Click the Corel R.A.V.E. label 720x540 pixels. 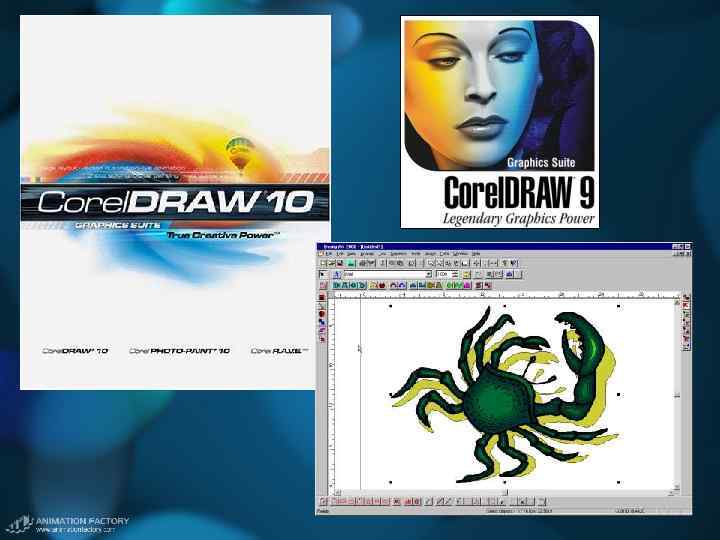coord(279,351)
